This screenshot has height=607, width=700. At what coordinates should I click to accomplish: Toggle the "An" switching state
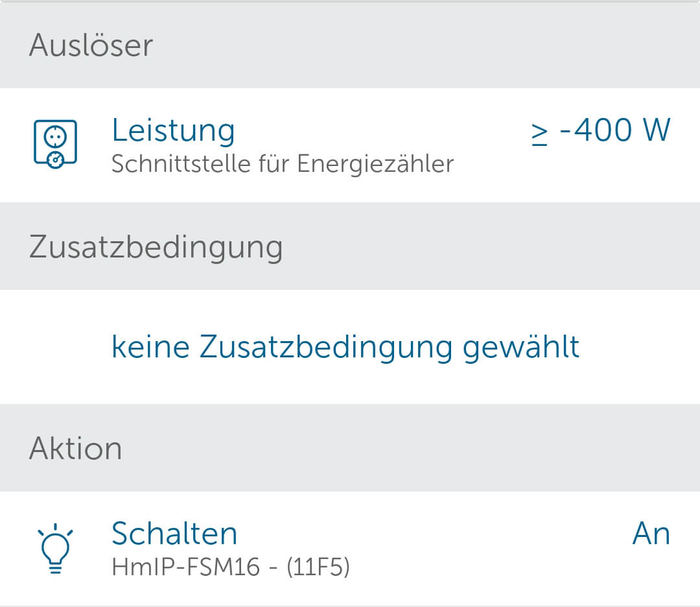[651, 533]
